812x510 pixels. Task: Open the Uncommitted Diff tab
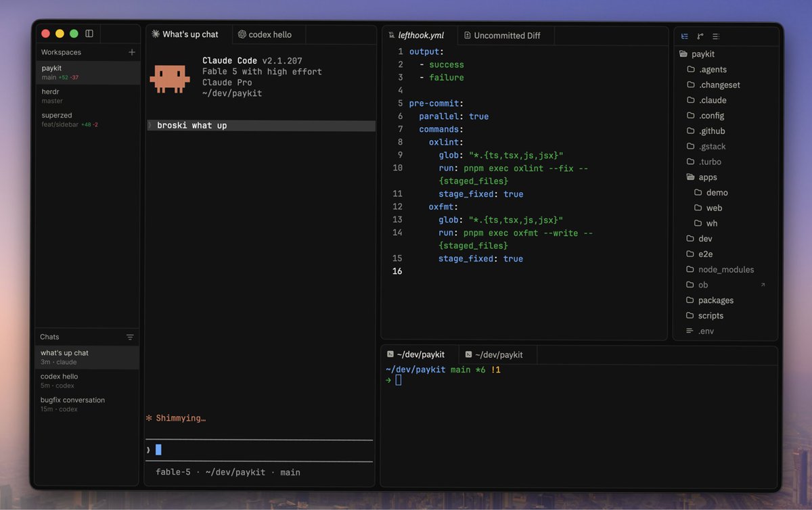click(x=506, y=35)
